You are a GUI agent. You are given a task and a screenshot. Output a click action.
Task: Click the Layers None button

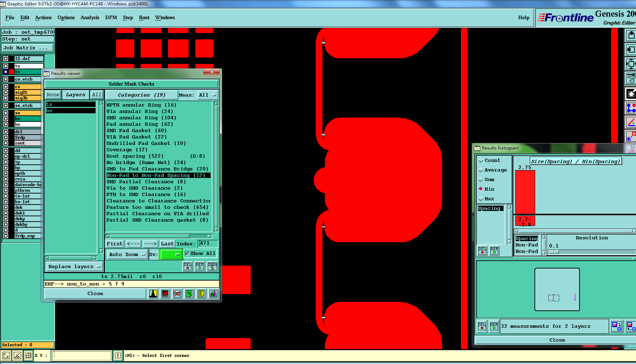pos(53,95)
